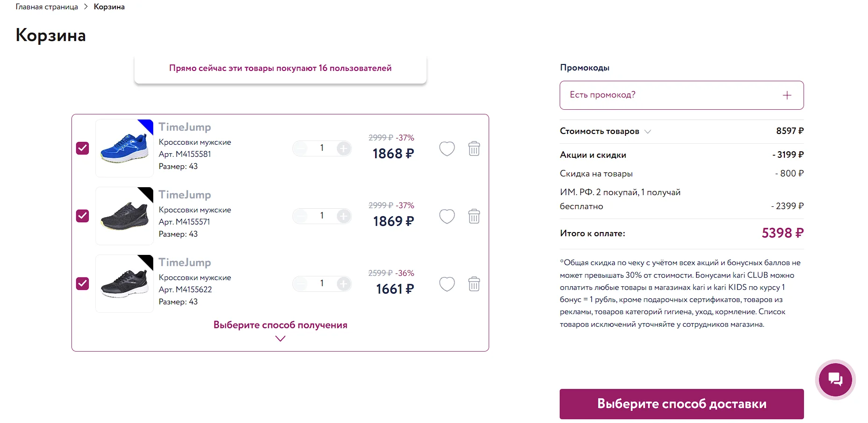Toggle checkbox for sneakers M4155622
The image size is (868, 423).
point(83,284)
